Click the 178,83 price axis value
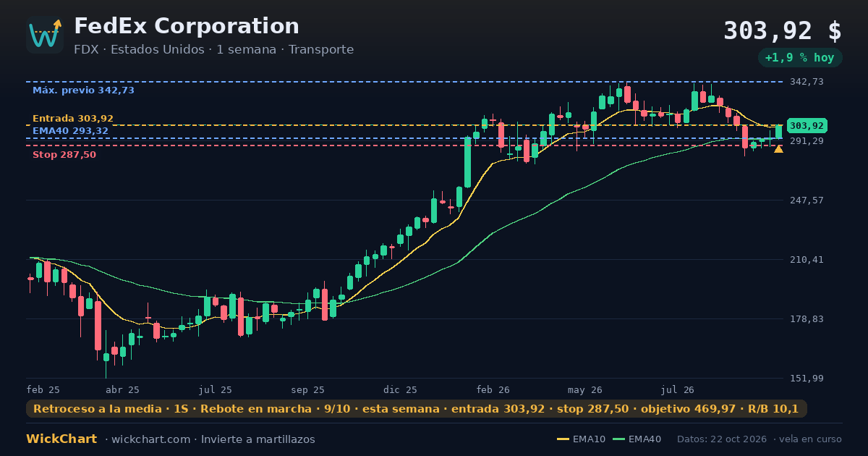 tap(807, 319)
